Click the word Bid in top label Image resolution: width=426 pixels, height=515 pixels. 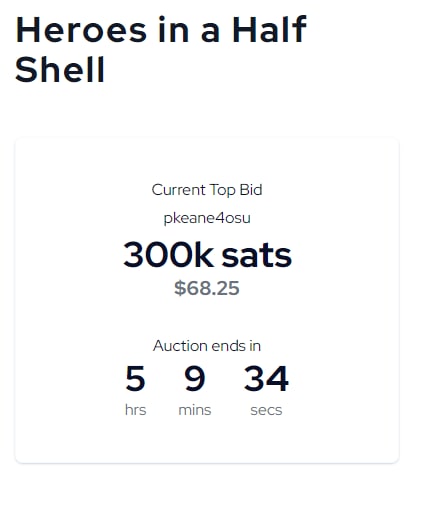click(x=251, y=190)
